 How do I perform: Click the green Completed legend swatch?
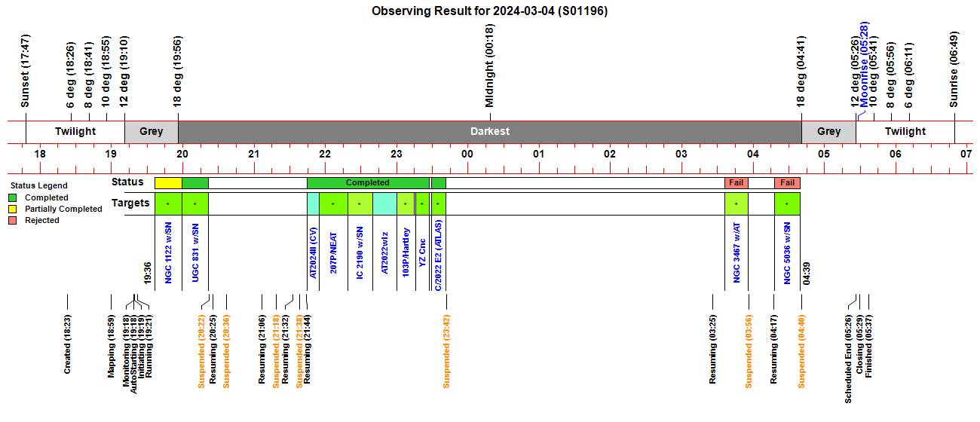pyautogui.click(x=12, y=198)
